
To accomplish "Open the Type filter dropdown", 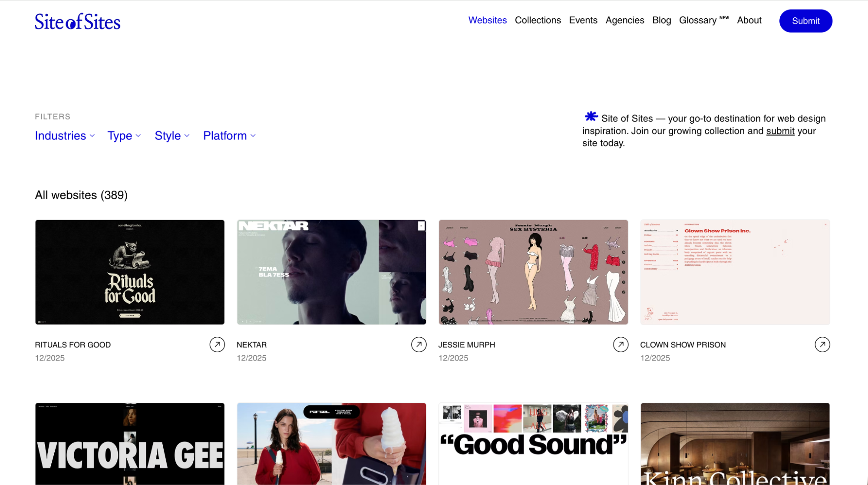I will [x=124, y=135].
